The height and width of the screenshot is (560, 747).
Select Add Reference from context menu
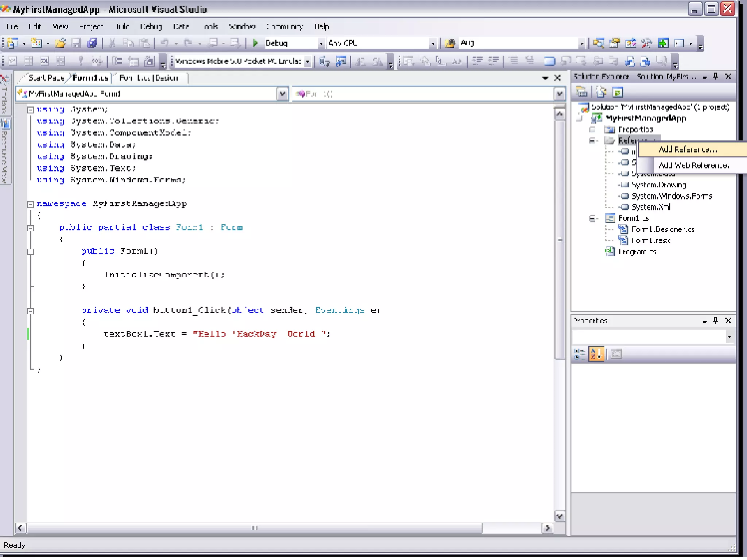click(x=688, y=149)
